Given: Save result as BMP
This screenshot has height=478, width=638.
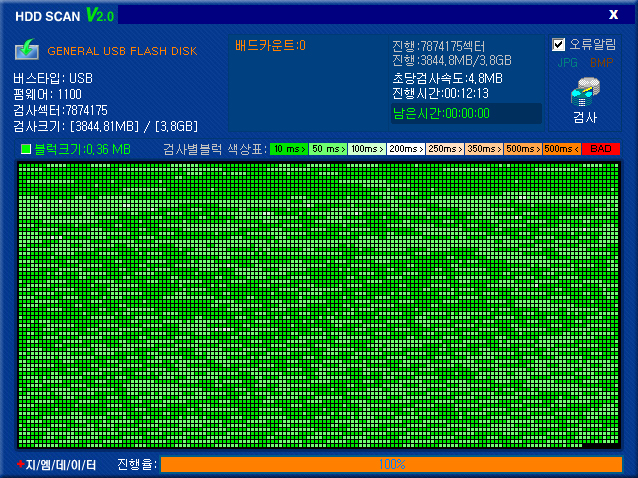Looking at the screenshot, I should click(x=601, y=63).
